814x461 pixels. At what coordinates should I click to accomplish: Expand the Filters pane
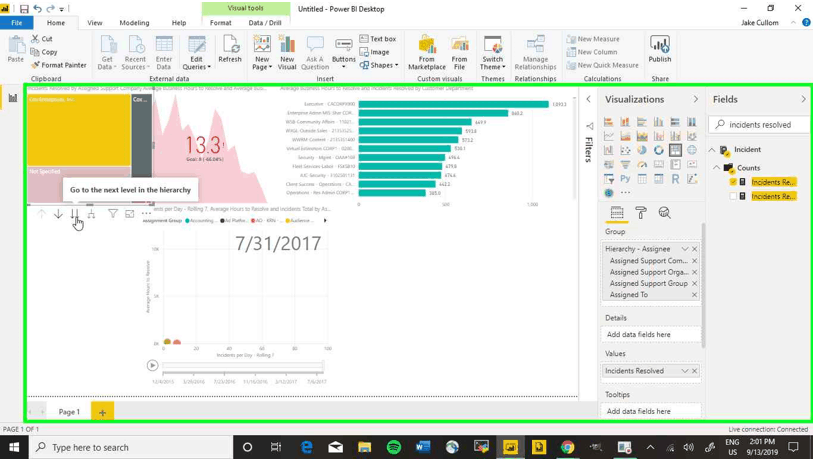click(x=588, y=99)
